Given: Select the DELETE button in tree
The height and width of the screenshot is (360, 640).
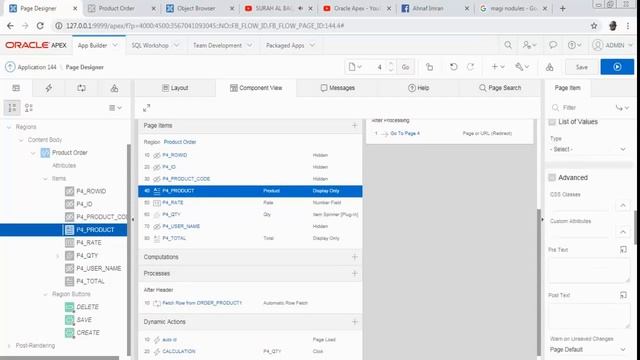Looking at the screenshot, I should tap(87, 307).
